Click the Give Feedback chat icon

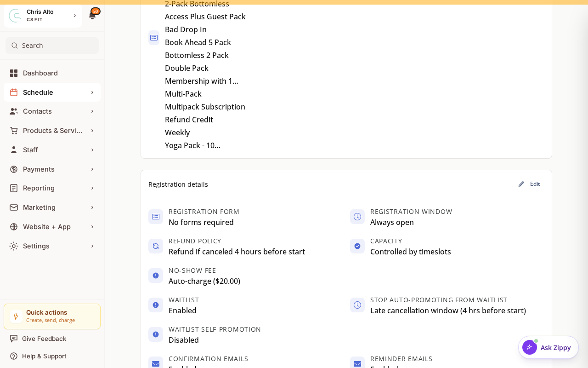tap(14, 339)
